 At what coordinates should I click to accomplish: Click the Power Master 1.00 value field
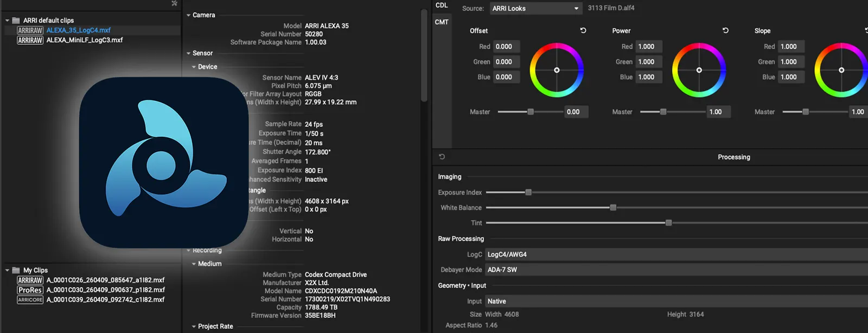pos(719,112)
